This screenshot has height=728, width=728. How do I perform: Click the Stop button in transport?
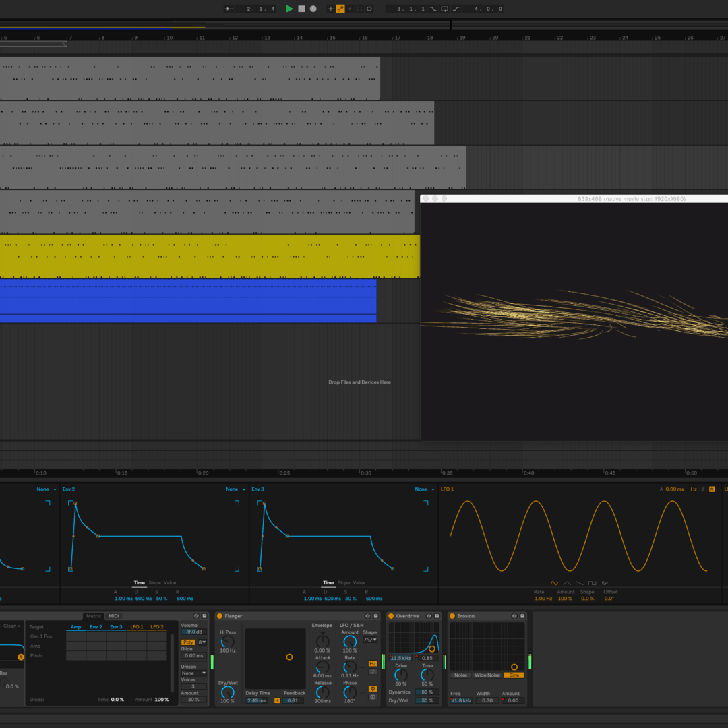pos(301,9)
